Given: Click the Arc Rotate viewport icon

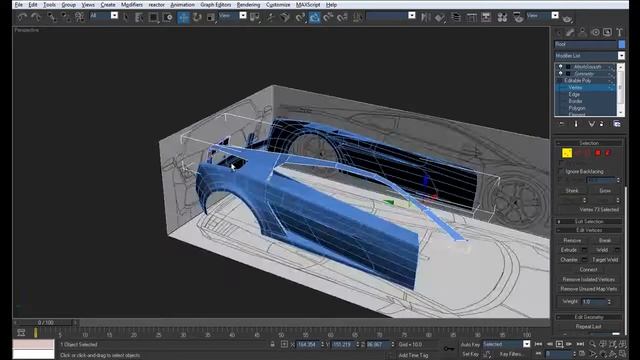Looking at the screenshot, I should click(613, 354).
